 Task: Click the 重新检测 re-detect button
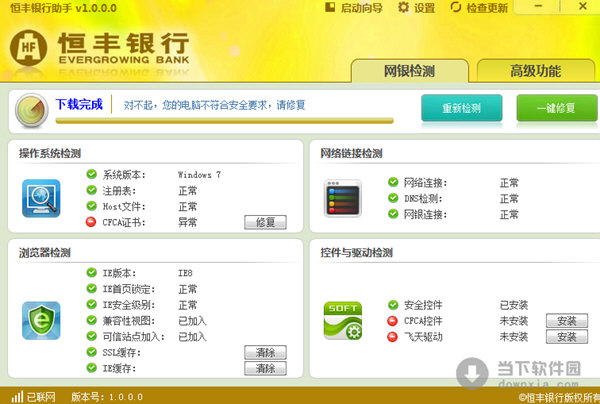(x=461, y=108)
